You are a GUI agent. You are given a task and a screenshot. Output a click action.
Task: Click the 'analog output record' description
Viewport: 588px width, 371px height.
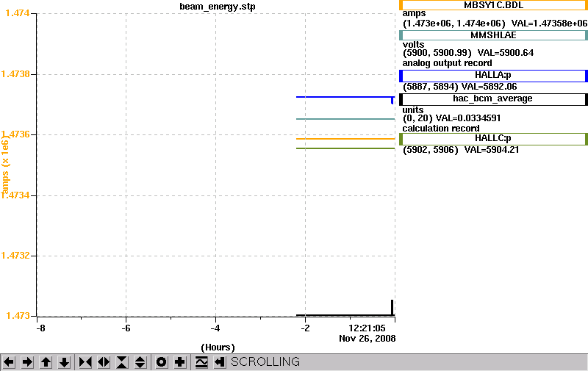point(447,63)
